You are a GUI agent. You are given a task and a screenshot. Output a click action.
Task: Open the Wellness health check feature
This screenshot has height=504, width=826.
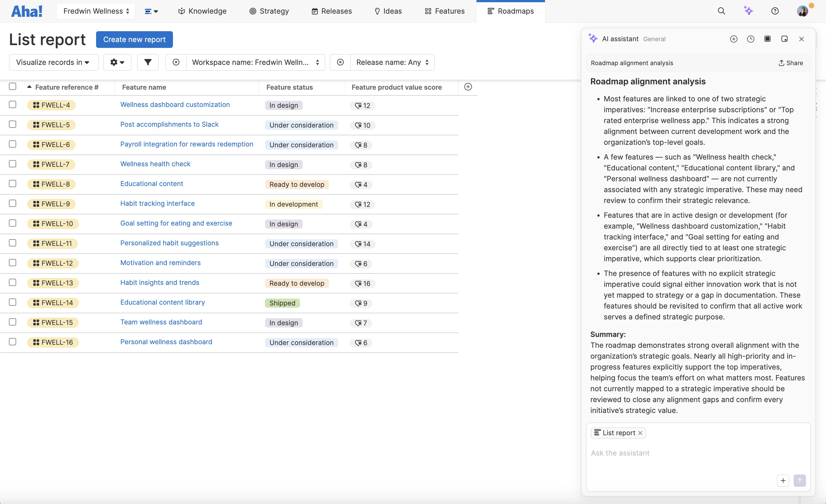155,164
